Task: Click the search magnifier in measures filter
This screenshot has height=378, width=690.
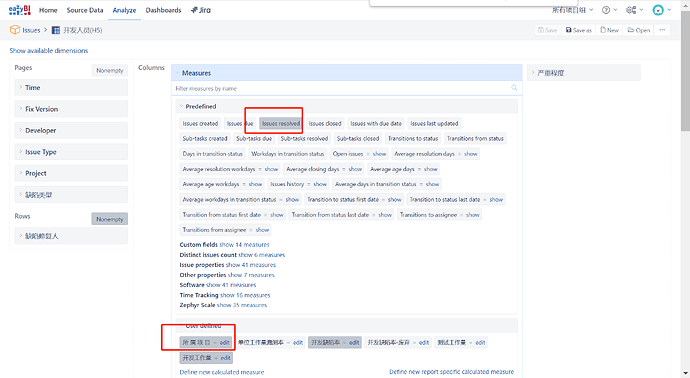Action: click(514, 88)
